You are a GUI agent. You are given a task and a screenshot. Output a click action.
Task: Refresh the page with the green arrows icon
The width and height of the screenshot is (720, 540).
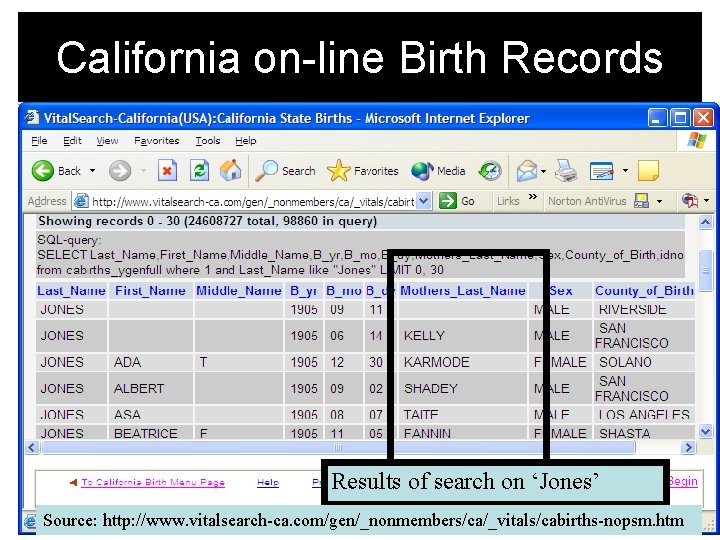tap(199, 171)
